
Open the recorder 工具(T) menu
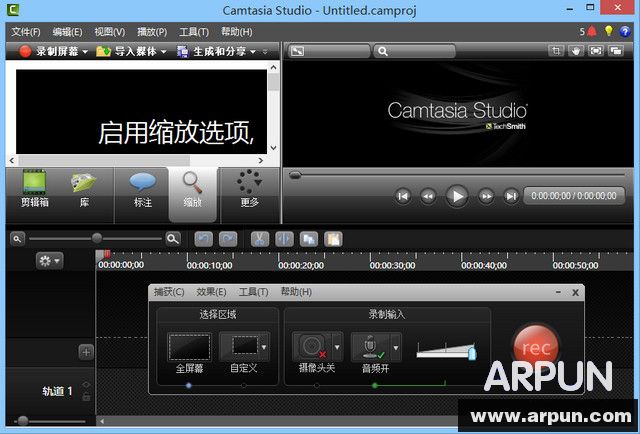pyautogui.click(x=253, y=292)
